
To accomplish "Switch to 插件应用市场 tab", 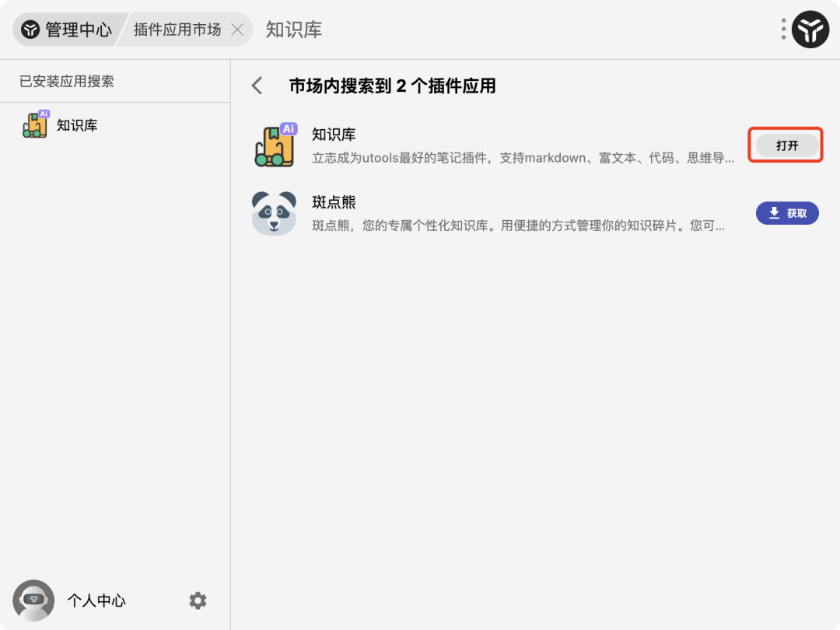I will [x=177, y=30].
